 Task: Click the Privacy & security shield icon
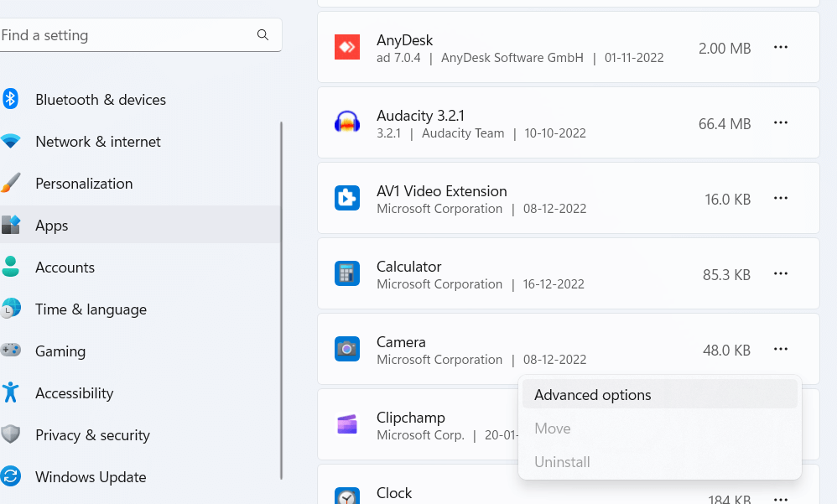click(x=10, y=434)
